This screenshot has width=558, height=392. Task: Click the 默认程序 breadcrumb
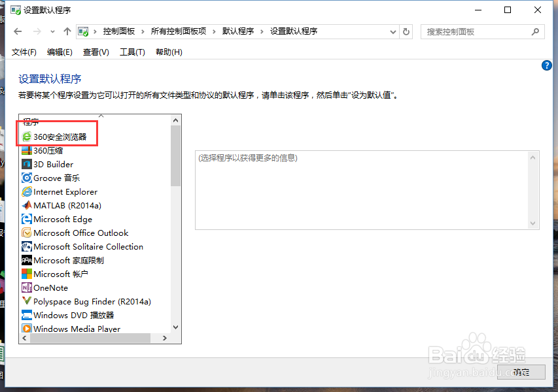coord(238,31)
